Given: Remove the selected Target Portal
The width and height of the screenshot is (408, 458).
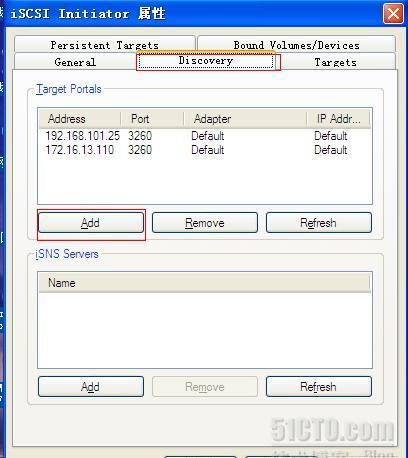Looking at the screenshot, I should pos(205,223).
